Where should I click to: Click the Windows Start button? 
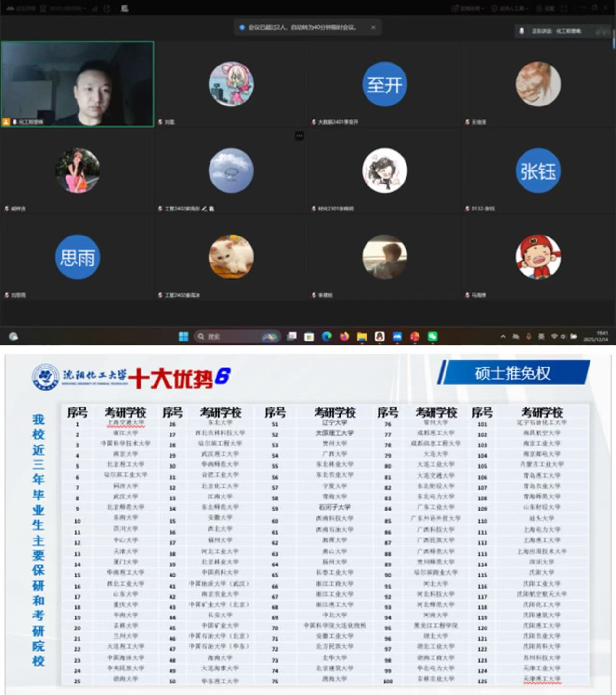click(x=183, y=337)
